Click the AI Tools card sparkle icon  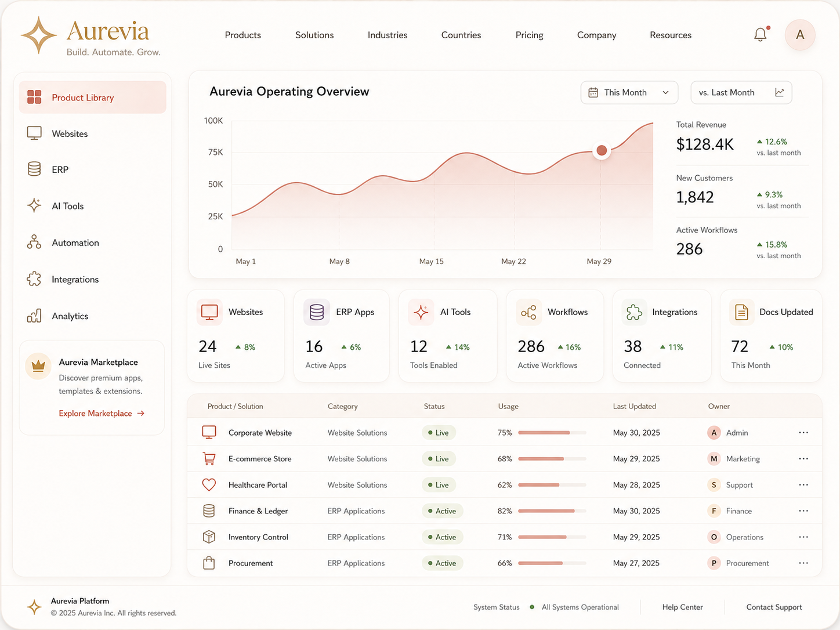[421, 312]
